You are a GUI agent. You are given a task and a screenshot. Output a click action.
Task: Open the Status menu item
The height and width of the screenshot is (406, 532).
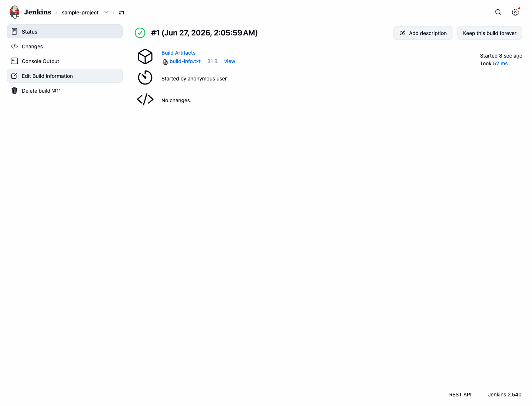65,31
